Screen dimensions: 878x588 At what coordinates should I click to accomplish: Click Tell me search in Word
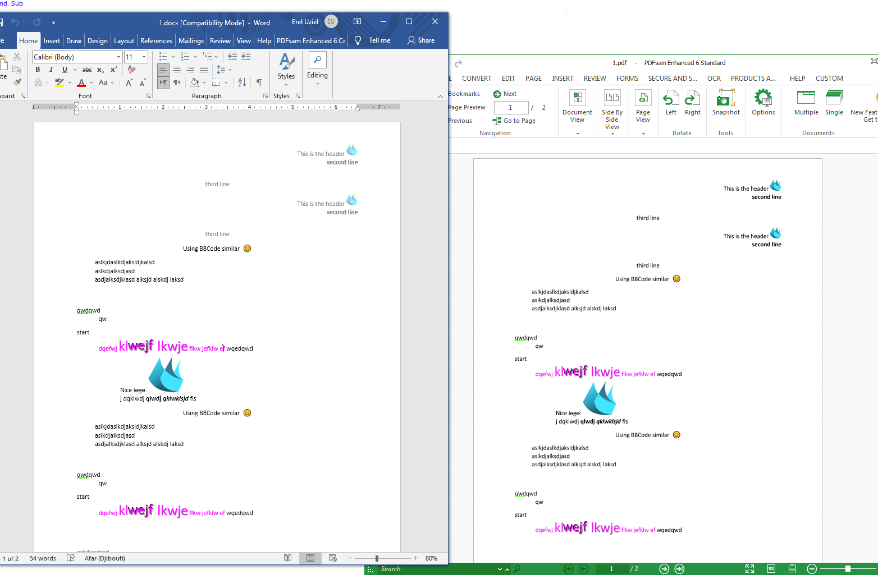(x=373, y=40)
